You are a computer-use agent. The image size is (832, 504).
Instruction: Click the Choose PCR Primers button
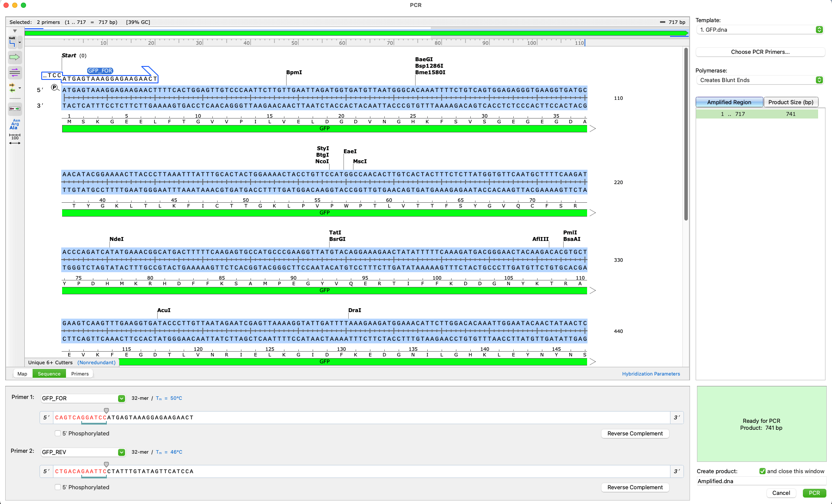pos(760,52)
